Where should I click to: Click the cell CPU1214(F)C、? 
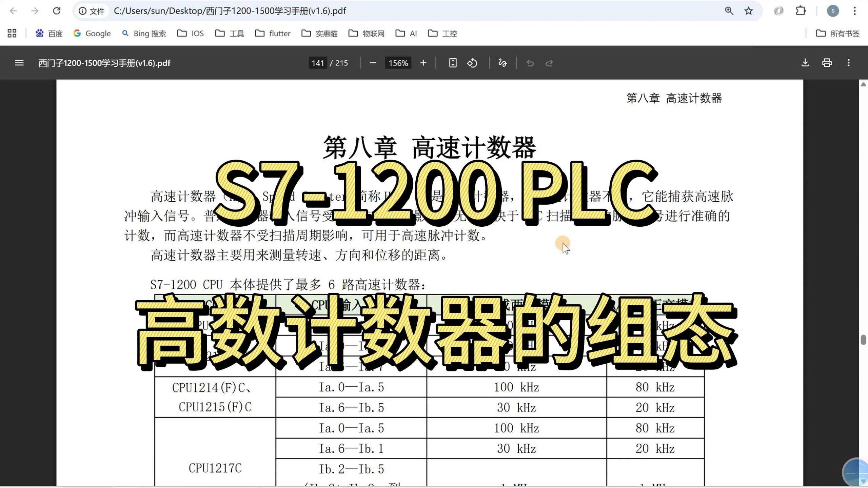(x=212, y=387)
